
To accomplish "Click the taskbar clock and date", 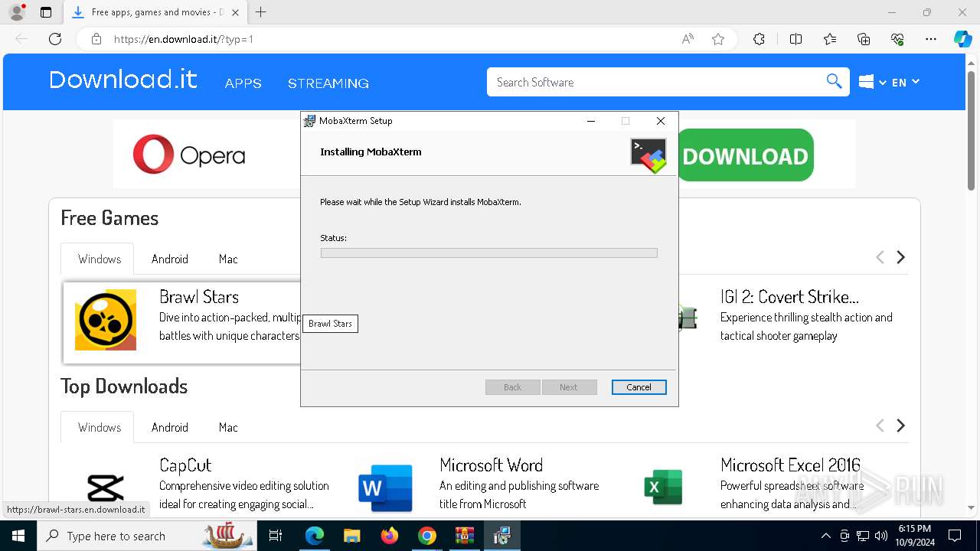I will 914,536.
